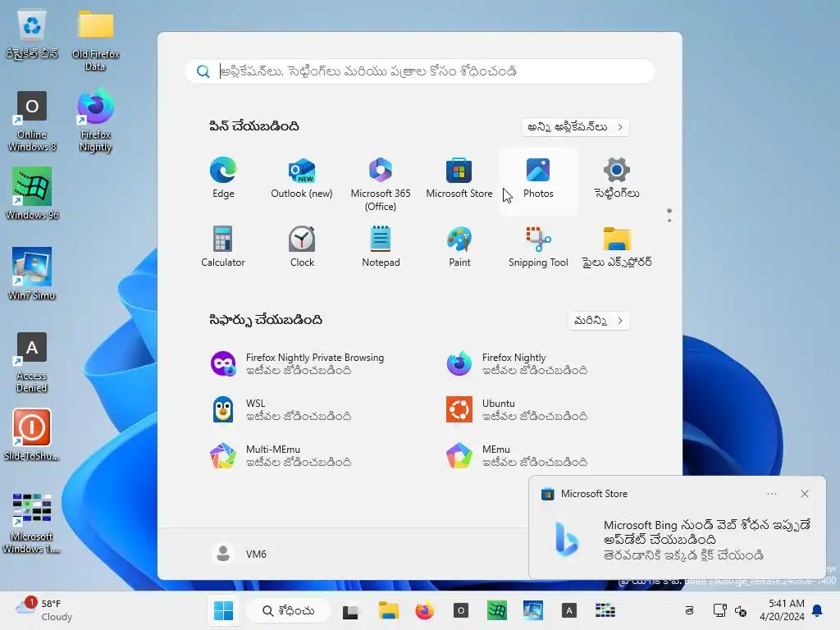840x630 pixels.
Task: Open Notepad from pinned apps
Action: pyautogui.click(x=381, y=247)
